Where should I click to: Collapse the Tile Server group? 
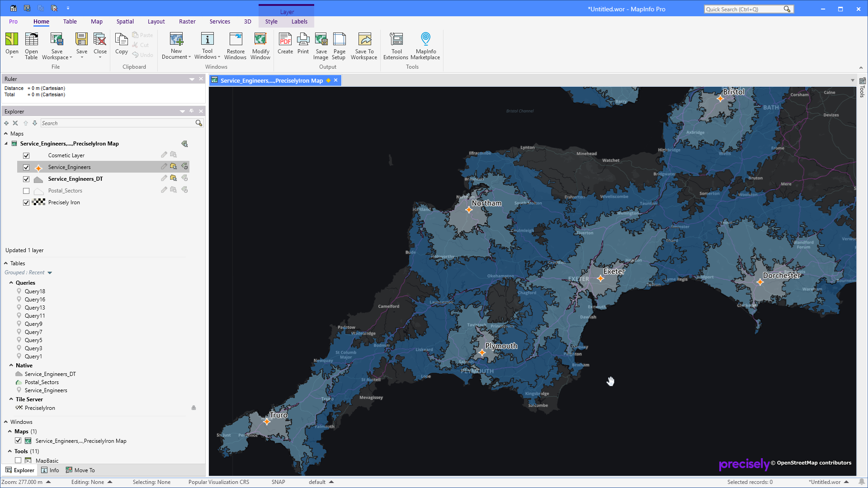click(x=11, y=399)
